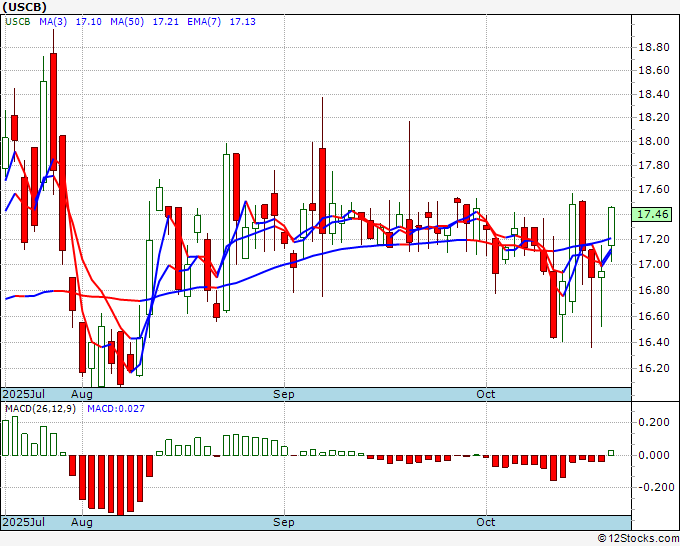
Task: Click Aug on the price chart date axis
Action: 82,394
